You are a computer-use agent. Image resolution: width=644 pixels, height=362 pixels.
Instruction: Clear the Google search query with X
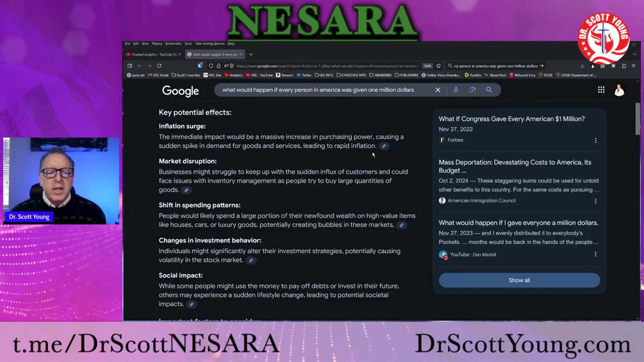(x=438, y=89)
